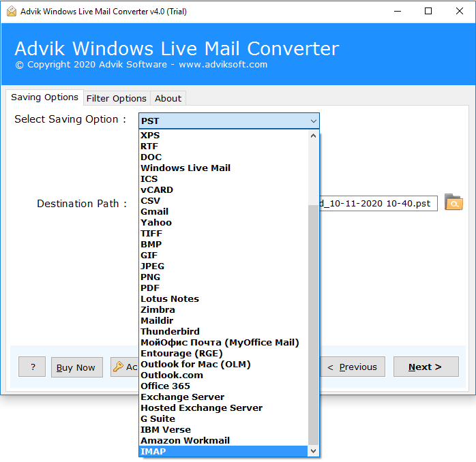476x462 pixels.
Task: Select BMP saving option
Action: 224,245
